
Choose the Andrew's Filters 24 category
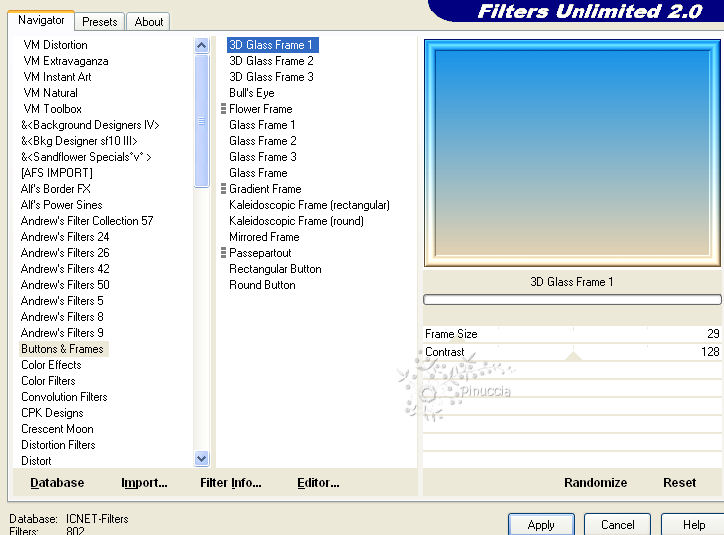click(x=65, y=237)
